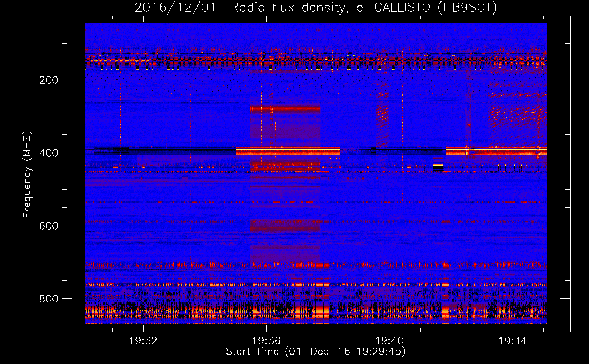Click the 200 frequency tick label

pyautogui.click(x=49, y=80)
